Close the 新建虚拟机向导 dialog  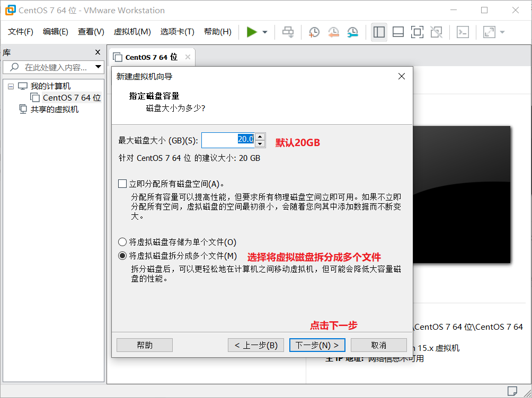click(401, 76)
